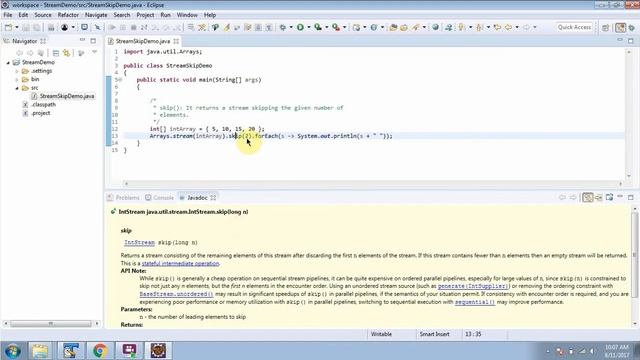Close the StreamSkipDemo.java editor tab

176,41
